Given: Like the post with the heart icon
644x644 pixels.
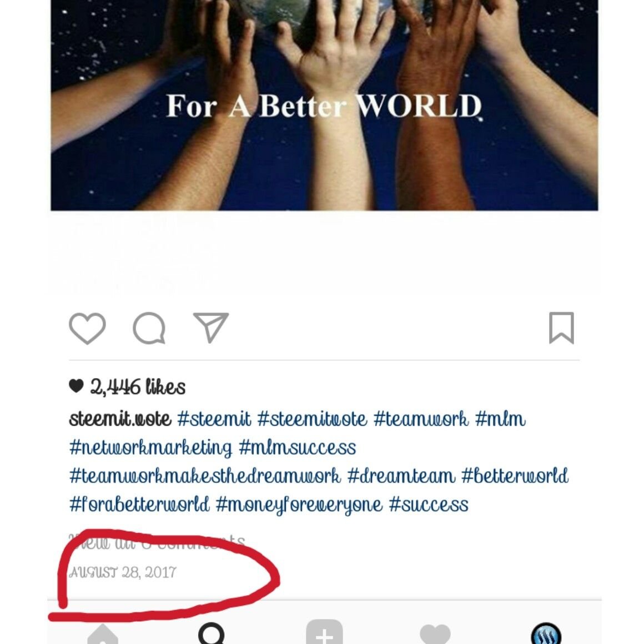Looking at the screenshot, I should pyautogui.click(x=87, y=328).
